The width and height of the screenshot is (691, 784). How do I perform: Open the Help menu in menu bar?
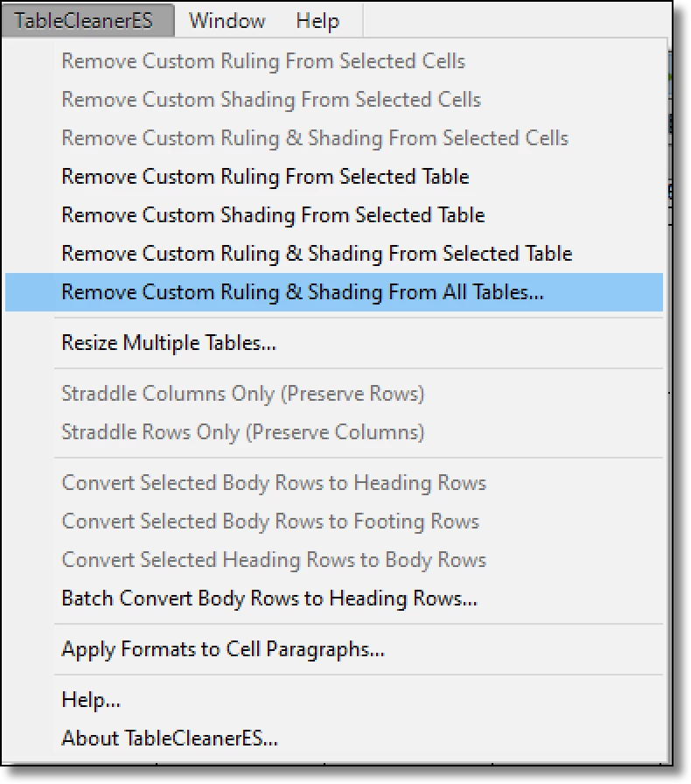(x=318, y=20)
